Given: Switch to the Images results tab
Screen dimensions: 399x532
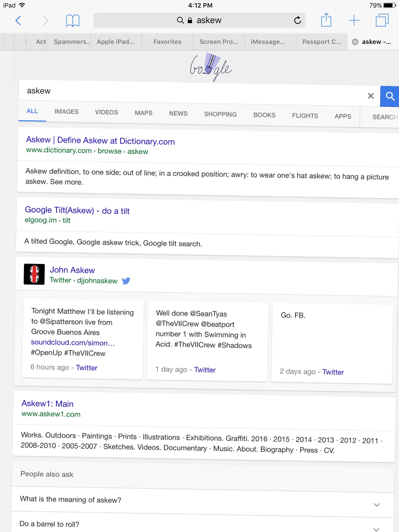Looking at the screenshot, I should coord(66,112).
